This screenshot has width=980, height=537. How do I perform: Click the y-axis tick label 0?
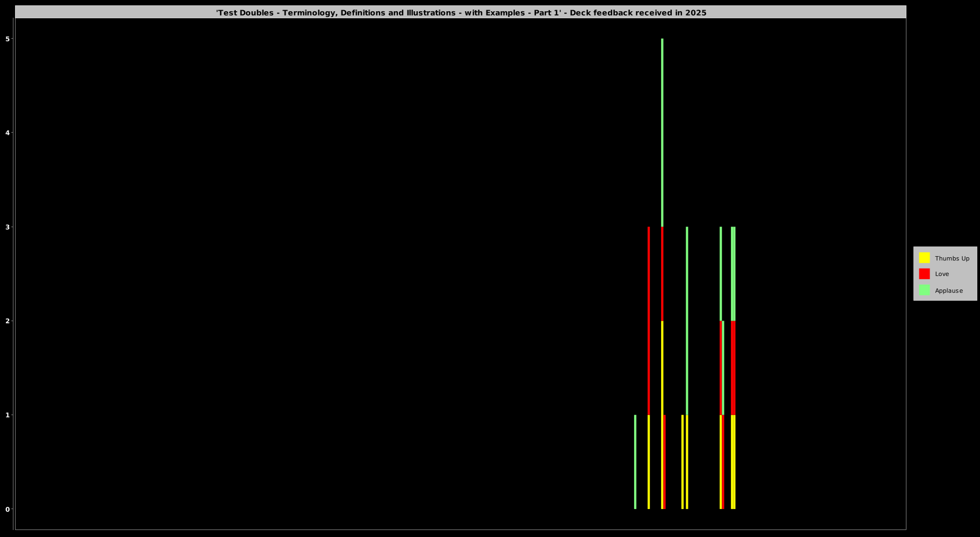[x=8, y=509]
